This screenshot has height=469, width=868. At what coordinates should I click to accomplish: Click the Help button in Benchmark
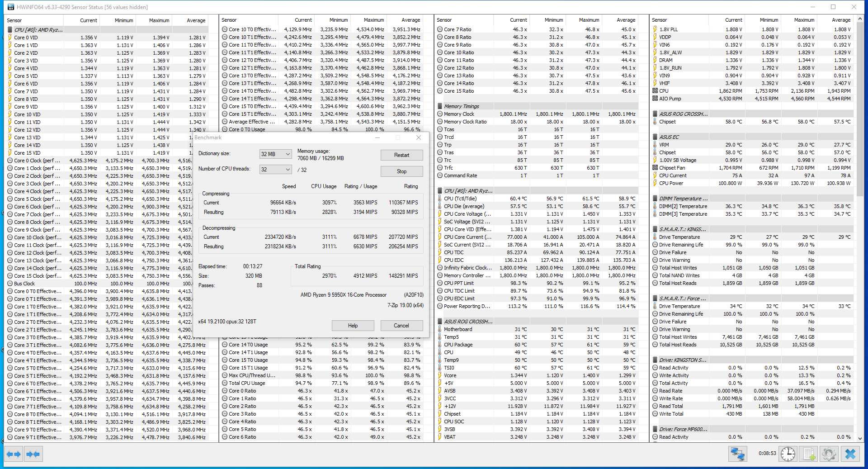pyautogui.click(x=353, y=326)
